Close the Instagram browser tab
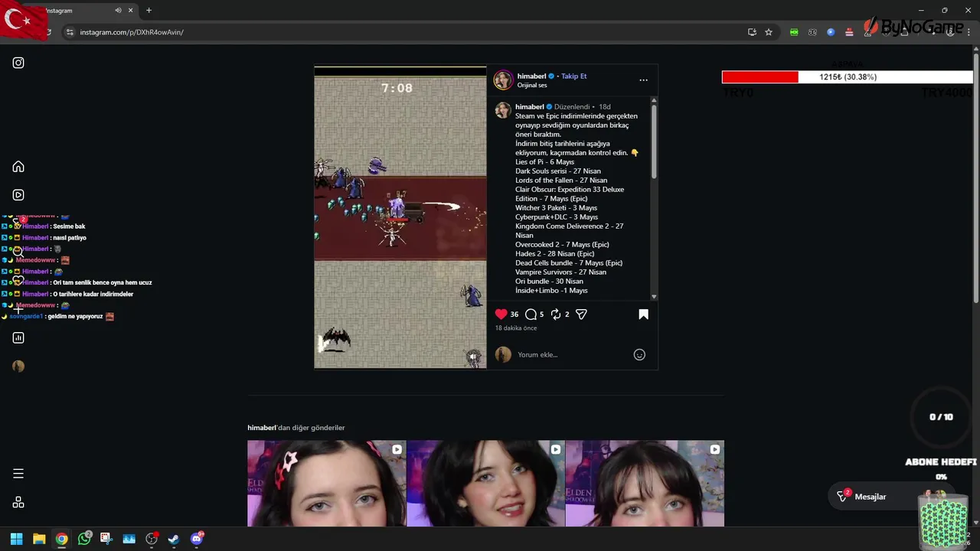Screen dimensions: 980x551 coord(131,10)
